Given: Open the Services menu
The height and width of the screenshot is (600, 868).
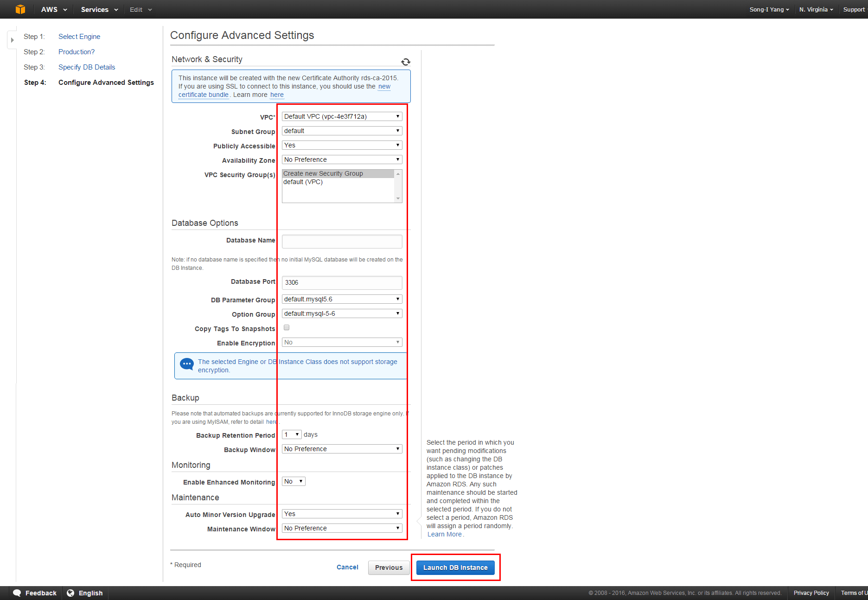Looking at the screenshot, I should coord(99,10).
